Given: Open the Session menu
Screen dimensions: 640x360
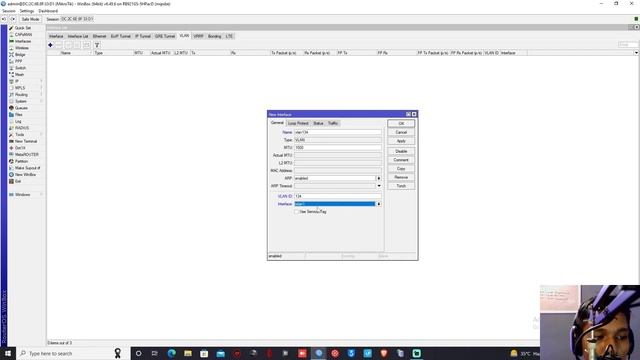Looking at the screenshot, I should pos(9,11).
